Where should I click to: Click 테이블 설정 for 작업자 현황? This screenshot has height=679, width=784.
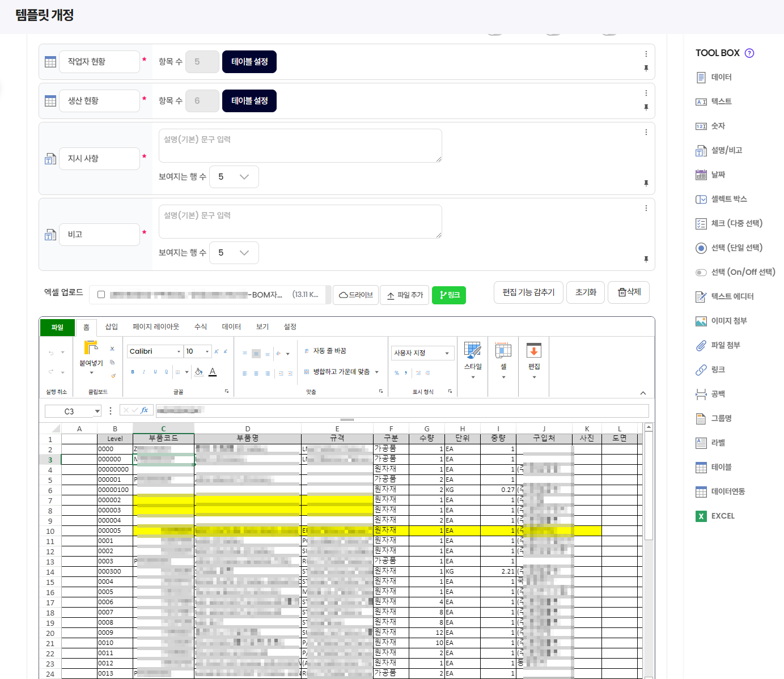coord(249,62)
